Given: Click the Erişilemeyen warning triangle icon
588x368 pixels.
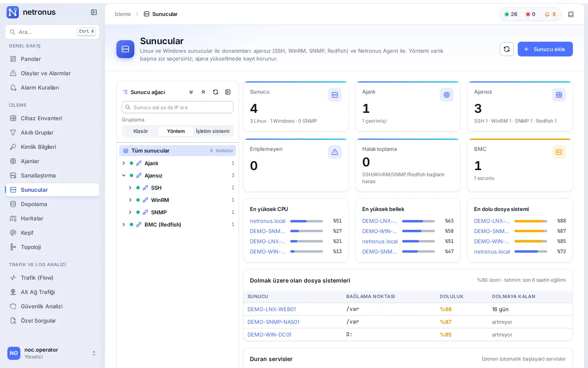Looking at the screenshot, I should point(335,152).
